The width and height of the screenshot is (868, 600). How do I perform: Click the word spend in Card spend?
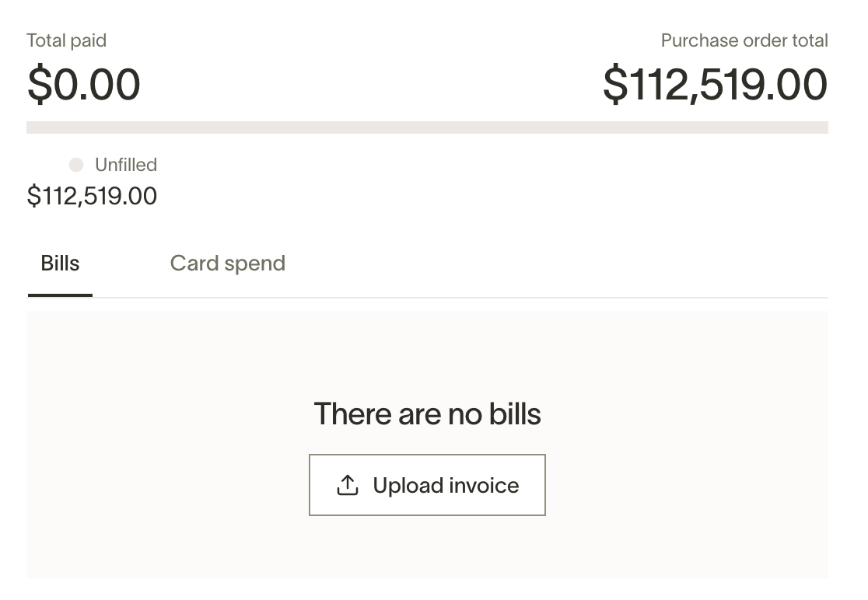coord(254,263)
